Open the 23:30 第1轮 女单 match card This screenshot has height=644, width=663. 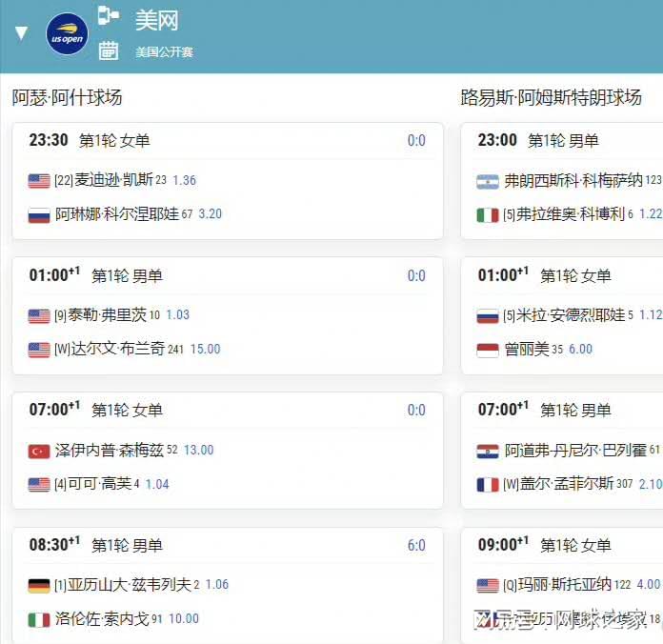pyautogui.click(x=228, y=181)
